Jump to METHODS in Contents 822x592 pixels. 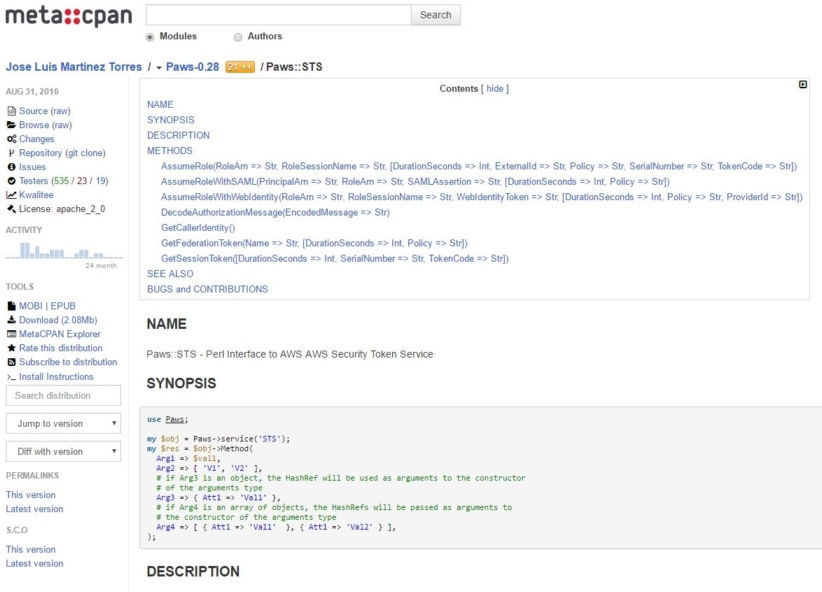(x=169, y=150)
